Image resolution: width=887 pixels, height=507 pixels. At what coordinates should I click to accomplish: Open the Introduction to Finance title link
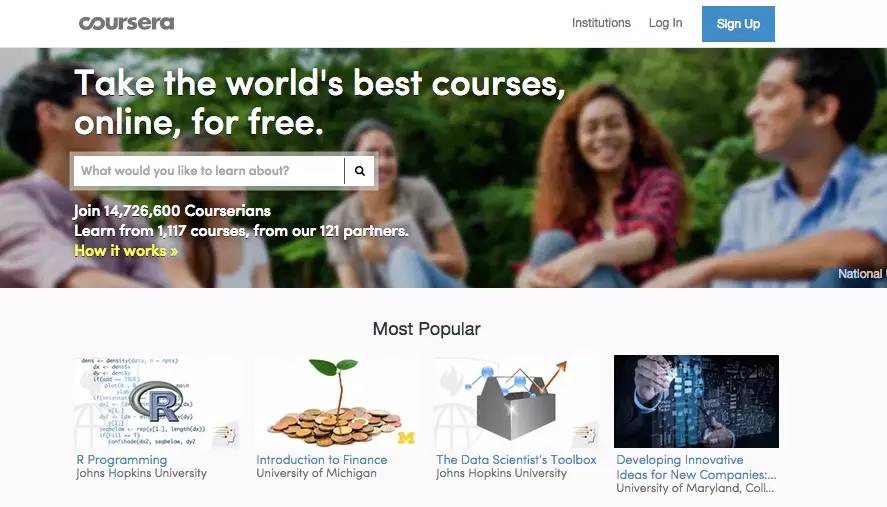322,460
